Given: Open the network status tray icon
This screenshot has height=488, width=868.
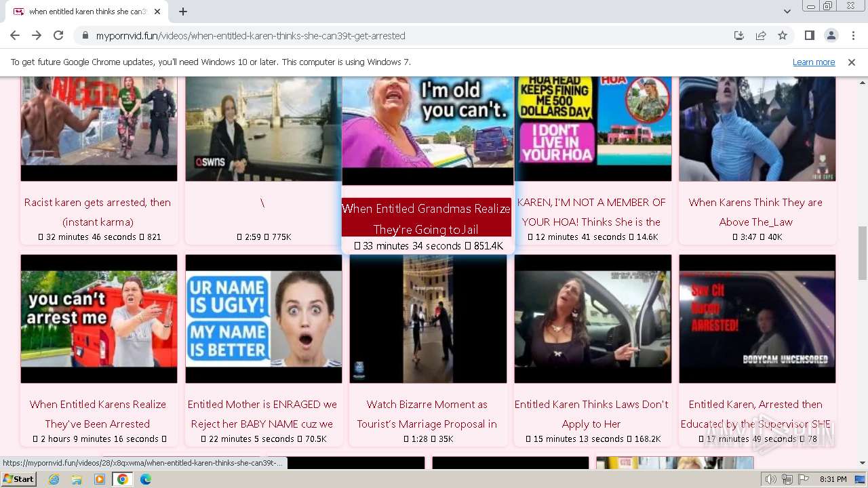Looking at the screenshot, I should [x=787, y=479].
